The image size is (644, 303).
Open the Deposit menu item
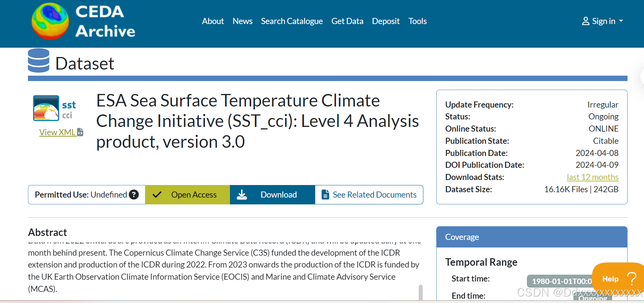[386, 21]
